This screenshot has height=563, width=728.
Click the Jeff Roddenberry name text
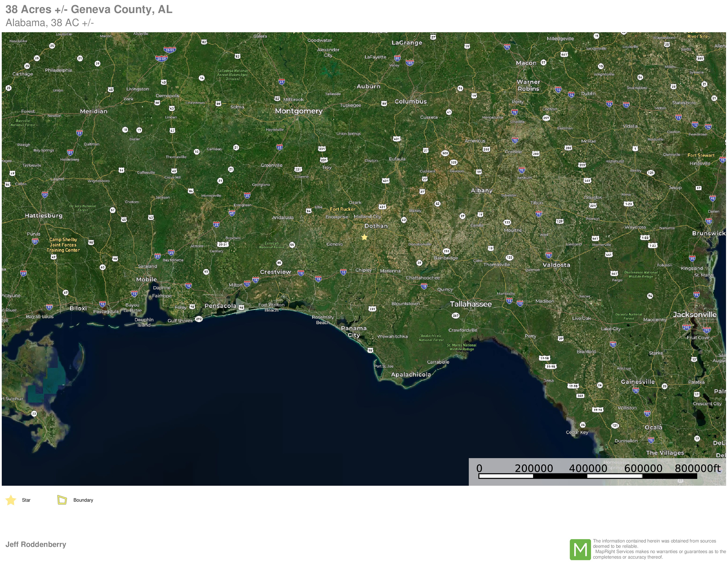(x=36, y=544)
